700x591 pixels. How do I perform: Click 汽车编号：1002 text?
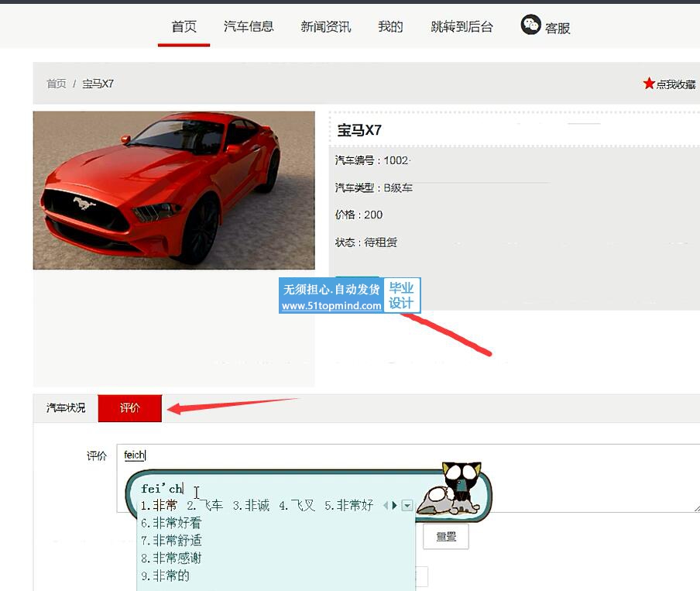pos(372,160)
